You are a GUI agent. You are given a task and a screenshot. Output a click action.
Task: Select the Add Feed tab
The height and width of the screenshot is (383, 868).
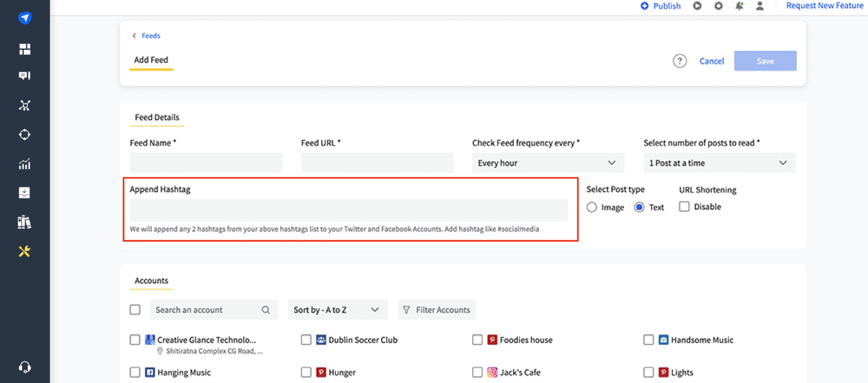coord(151,60)
